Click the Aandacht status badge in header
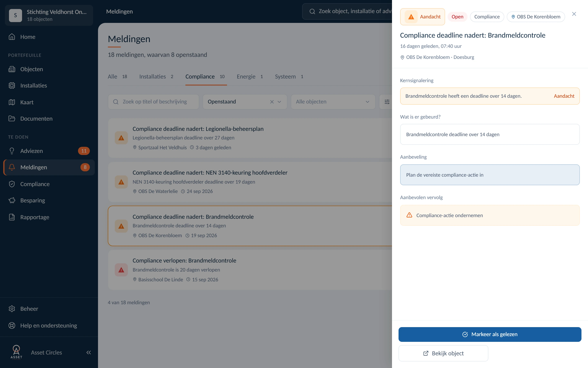 tap(423, 17)
